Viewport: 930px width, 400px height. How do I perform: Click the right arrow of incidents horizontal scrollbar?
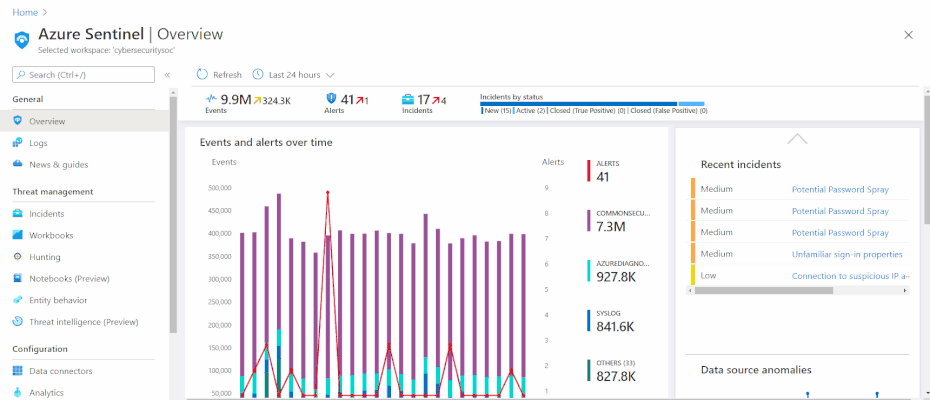[x=905, y=291]
